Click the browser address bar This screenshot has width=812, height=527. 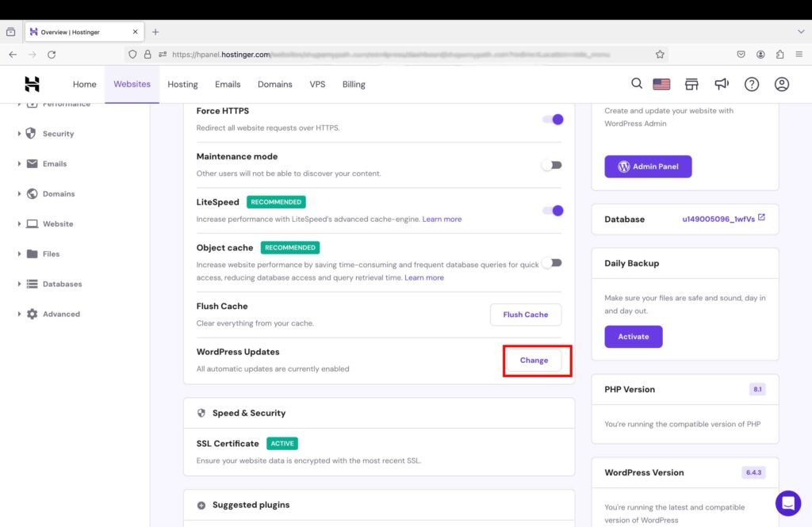[x=396, y=55]
